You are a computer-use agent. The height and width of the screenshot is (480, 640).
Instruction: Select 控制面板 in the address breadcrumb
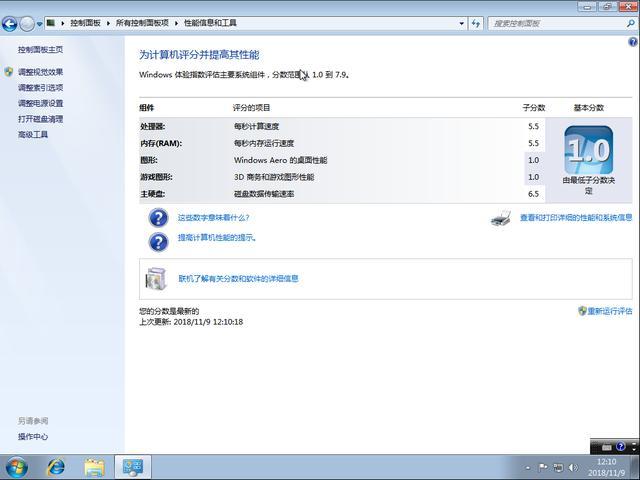[x=85, y=22]
